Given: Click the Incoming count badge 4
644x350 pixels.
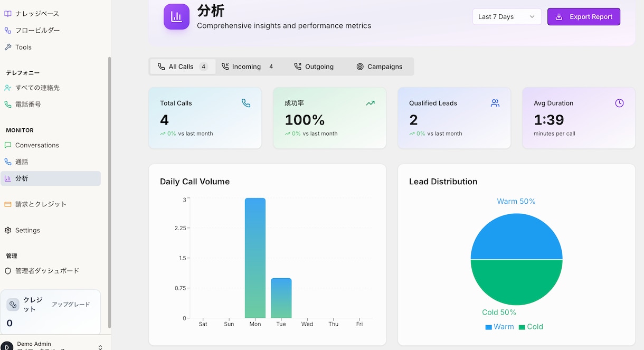Looking at the screenshot, I should (271, 67).
